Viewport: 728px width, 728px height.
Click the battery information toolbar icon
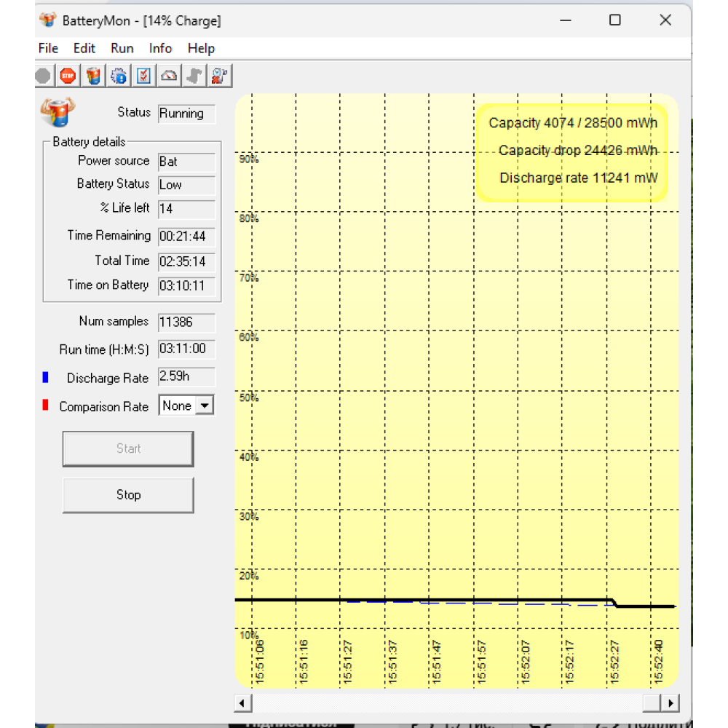coord(93,76)
